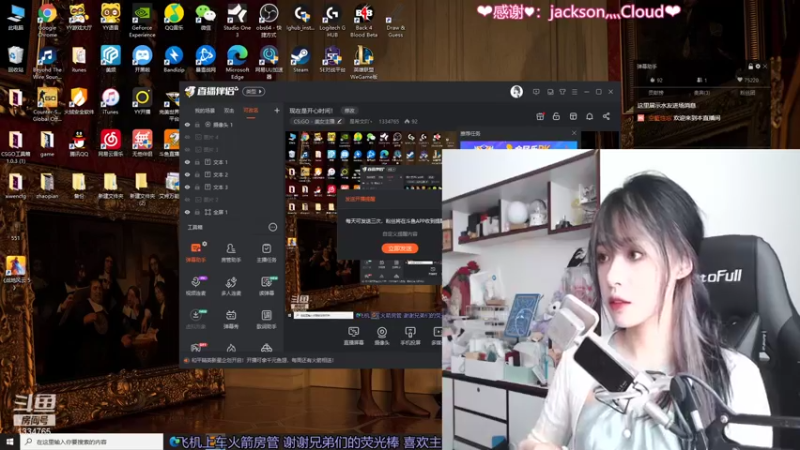The image size is (800, 450).
Task: Toggle lock on 摄像头 1 source
Action: pyautogui.click(x=197, y=124)
